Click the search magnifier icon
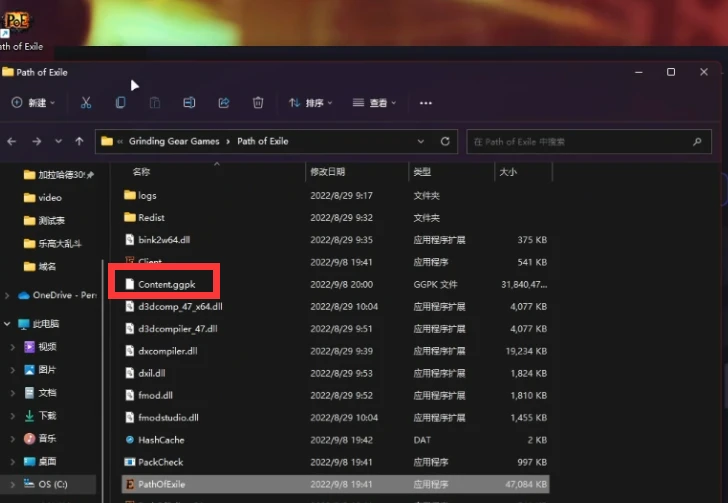 pyautogui.click(x=697, y=142)
